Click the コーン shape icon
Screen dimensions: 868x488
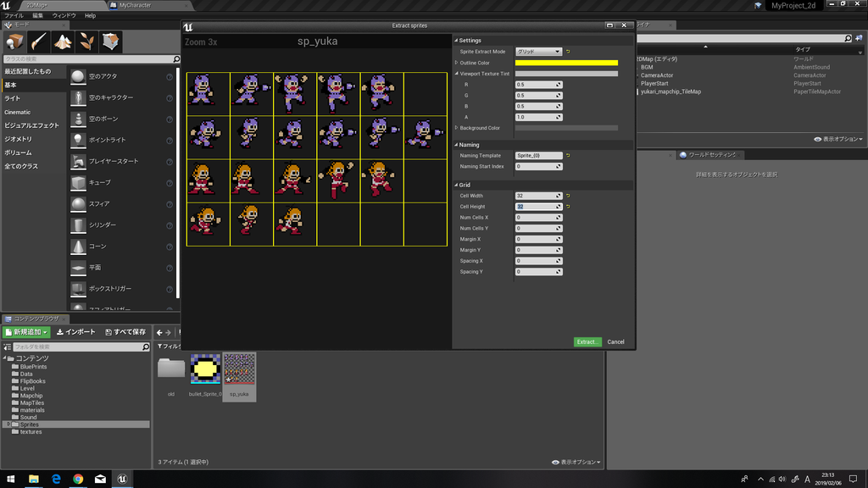tap(78, 247)
